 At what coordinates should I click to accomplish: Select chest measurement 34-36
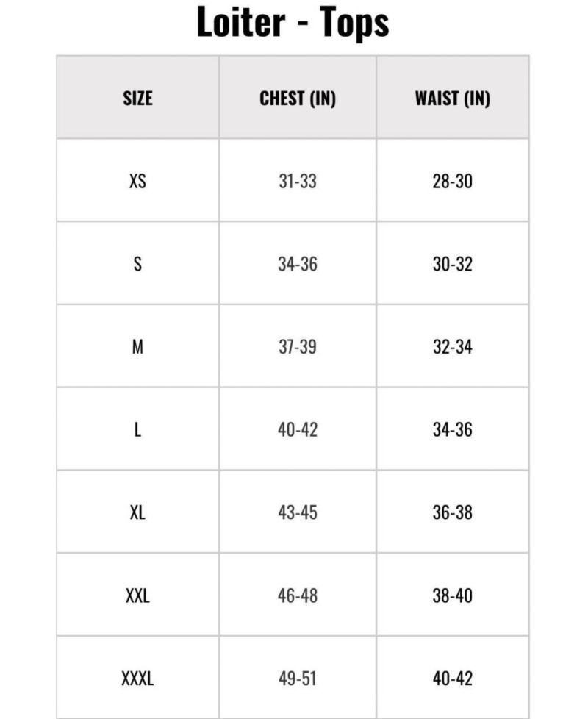(x=298, y=264)
